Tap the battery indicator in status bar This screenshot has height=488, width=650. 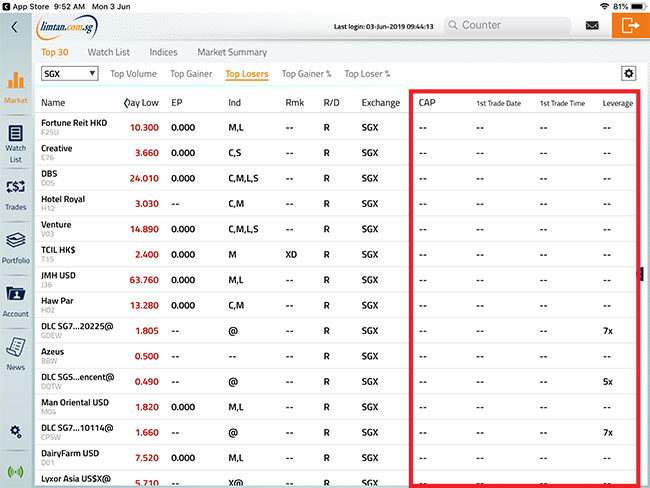[x=638, y=7]
